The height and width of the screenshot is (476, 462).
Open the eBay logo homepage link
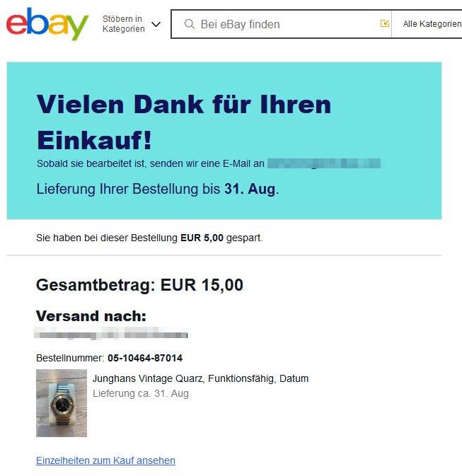click(47, 24)
